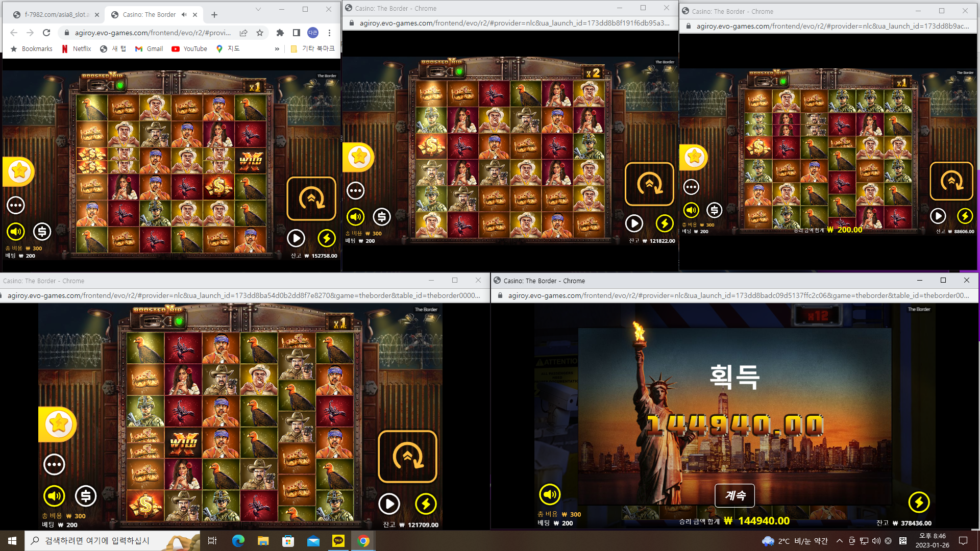Open the three-dot game menu in 121822.00 game
Viewport: 980px width, 551px height.
pos(356,190)
